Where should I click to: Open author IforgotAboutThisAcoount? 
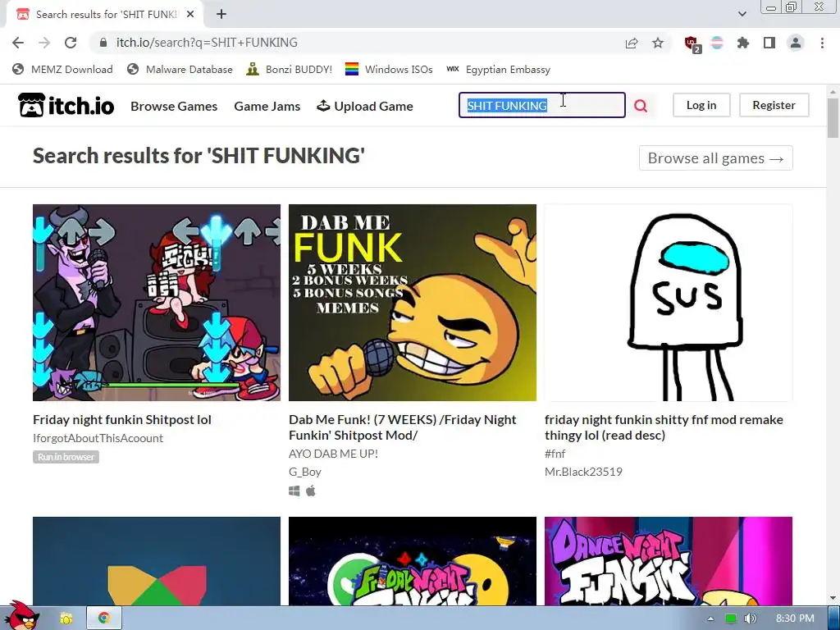98,438
